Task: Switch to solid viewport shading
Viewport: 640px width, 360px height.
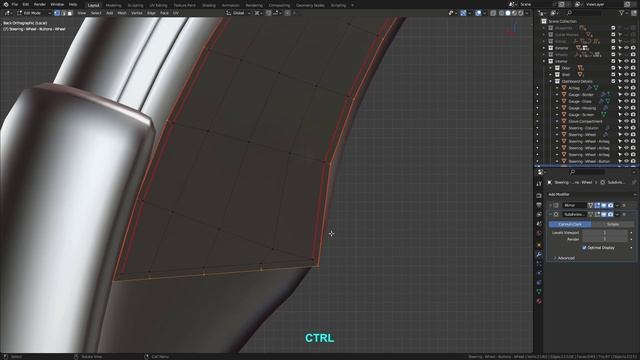Action: click(x=508, y=13)
